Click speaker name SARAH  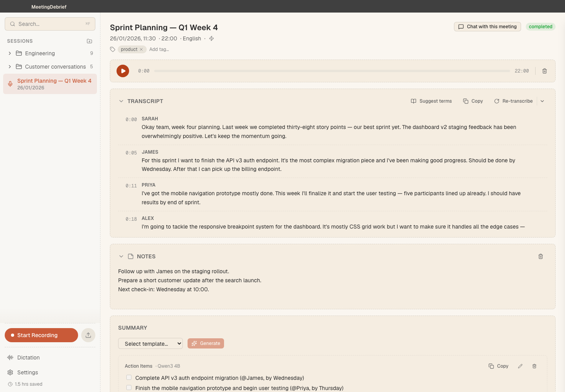[x=150, y=119]
